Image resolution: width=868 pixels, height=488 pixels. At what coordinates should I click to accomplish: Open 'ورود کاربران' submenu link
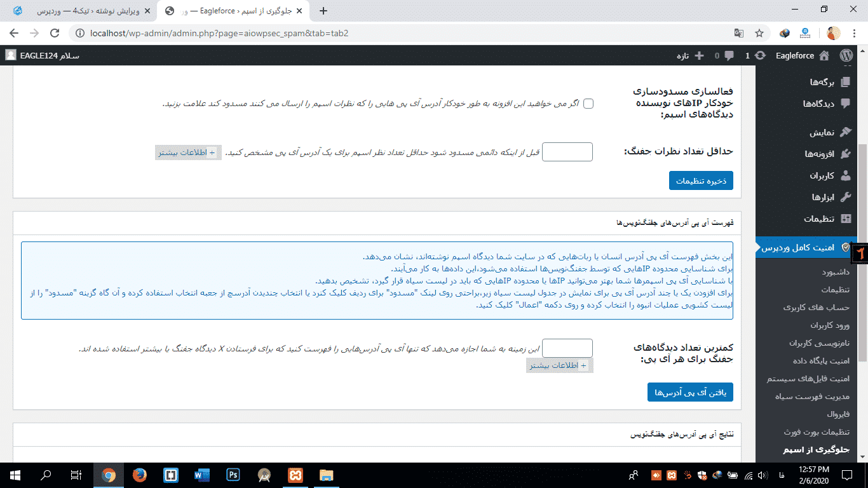point(829,325)
